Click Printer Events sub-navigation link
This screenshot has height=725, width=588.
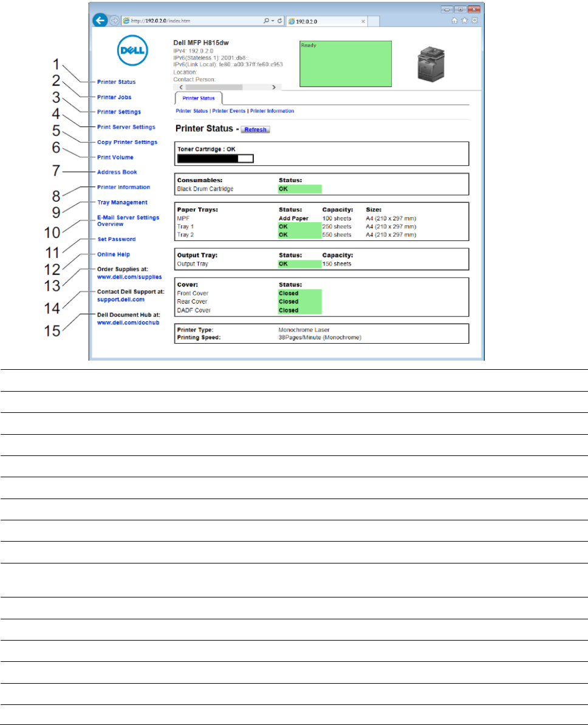[229, 111]
